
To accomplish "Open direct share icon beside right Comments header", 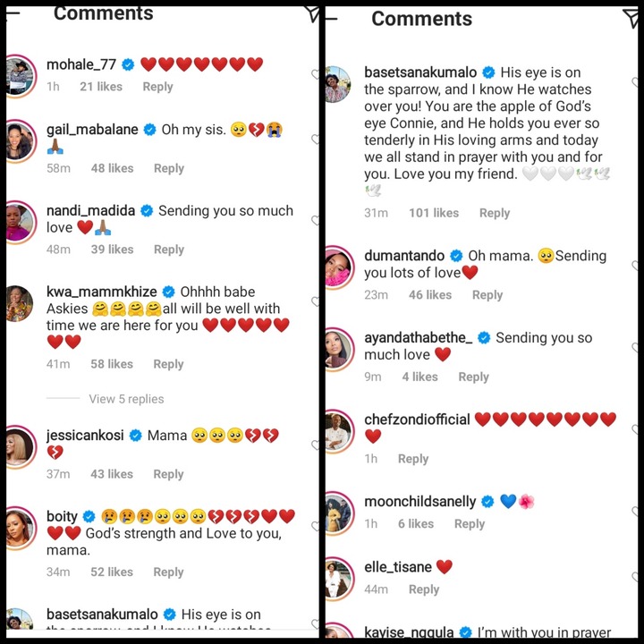I will coord(631,18).
